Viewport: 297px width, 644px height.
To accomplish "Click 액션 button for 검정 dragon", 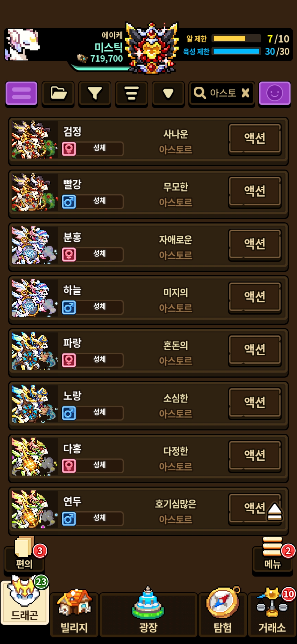I will click(255, 138).
